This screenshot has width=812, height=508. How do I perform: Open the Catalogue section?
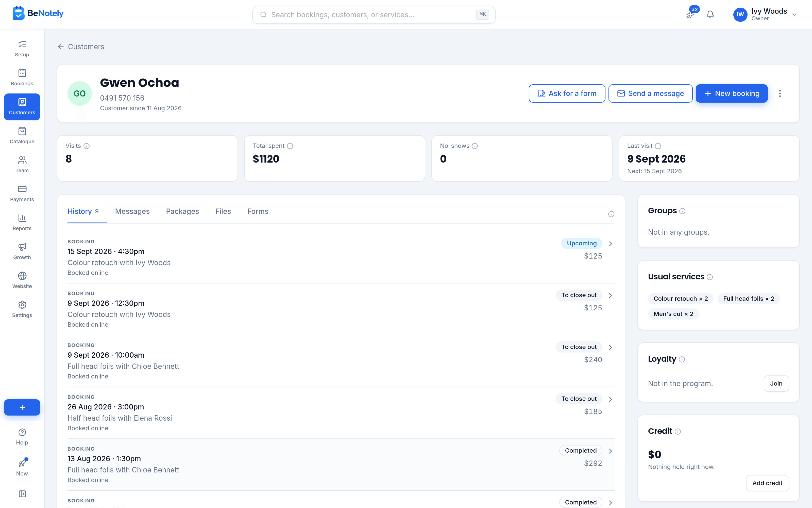(x=22, y=136)
